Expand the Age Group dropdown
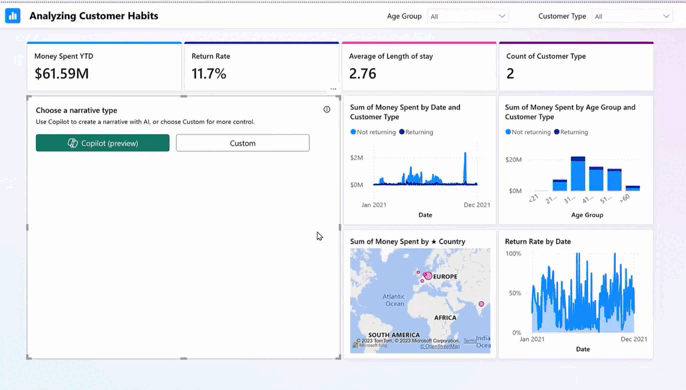This screenshot has height=390, width=686. click(468, 16)
